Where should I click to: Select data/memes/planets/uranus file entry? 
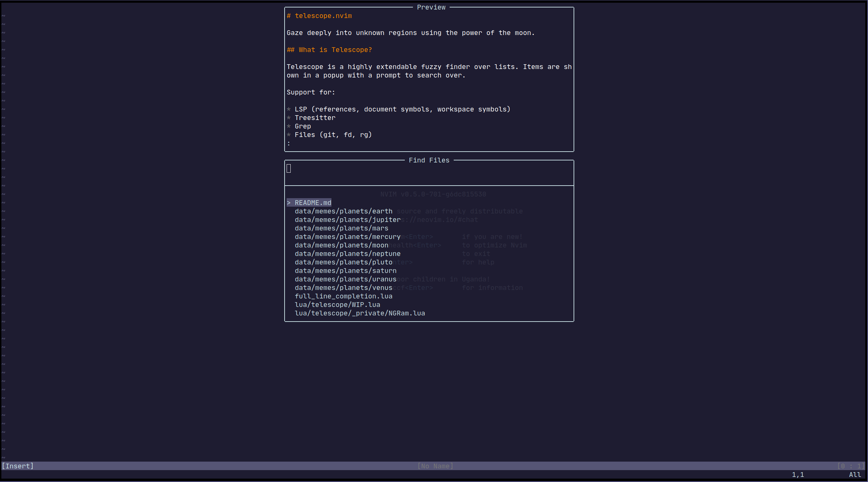pos(345,279)
